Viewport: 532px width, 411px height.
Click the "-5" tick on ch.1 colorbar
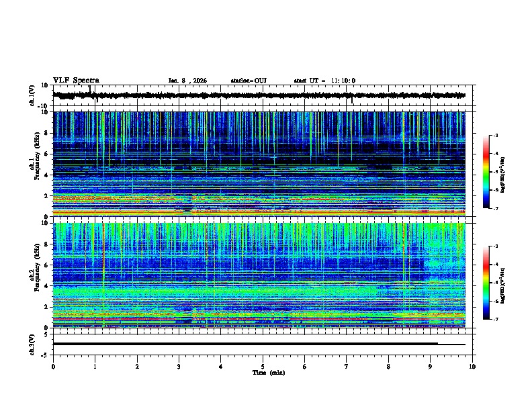tap(495, 172)
